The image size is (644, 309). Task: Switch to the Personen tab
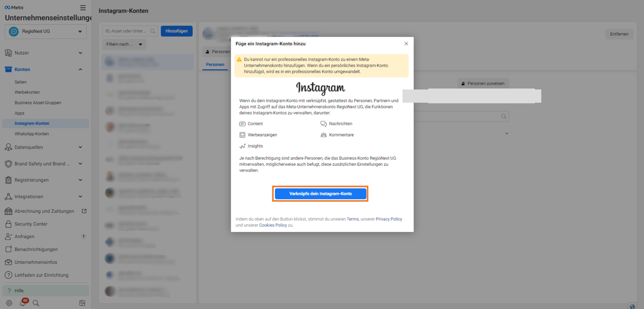tap(215, 65)
